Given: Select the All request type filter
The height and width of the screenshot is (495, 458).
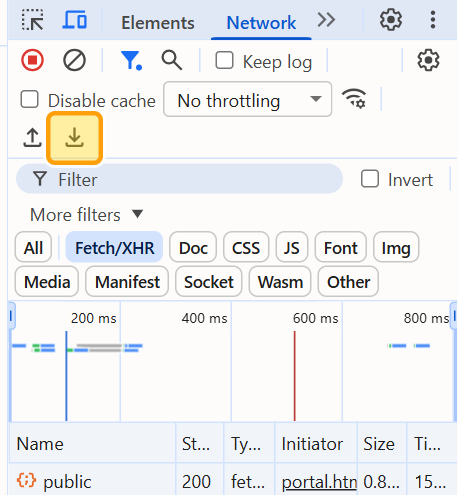Looking at the screenshot, I should [33, 248].
